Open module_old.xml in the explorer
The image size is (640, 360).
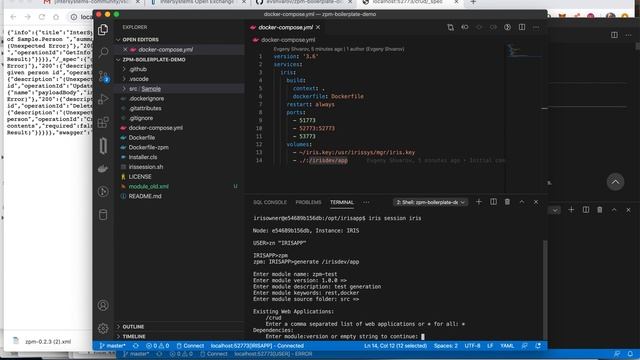coord(149,187)
